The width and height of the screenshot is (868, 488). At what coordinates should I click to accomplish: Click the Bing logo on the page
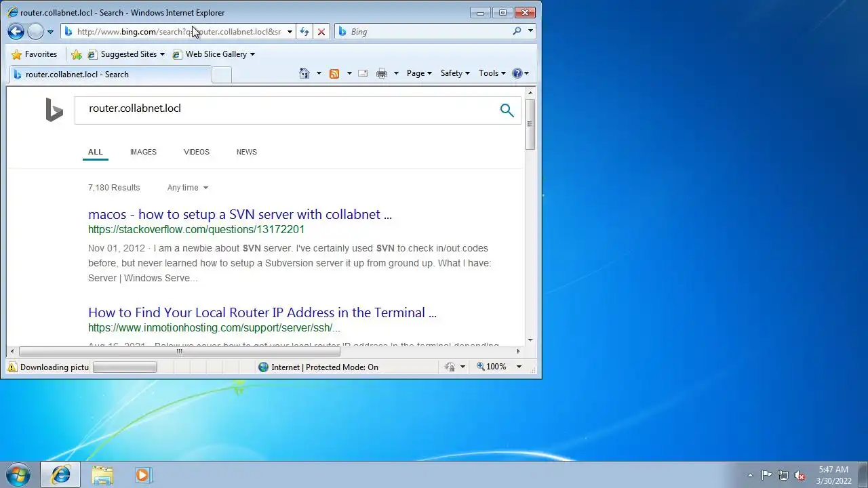[54, 110]
